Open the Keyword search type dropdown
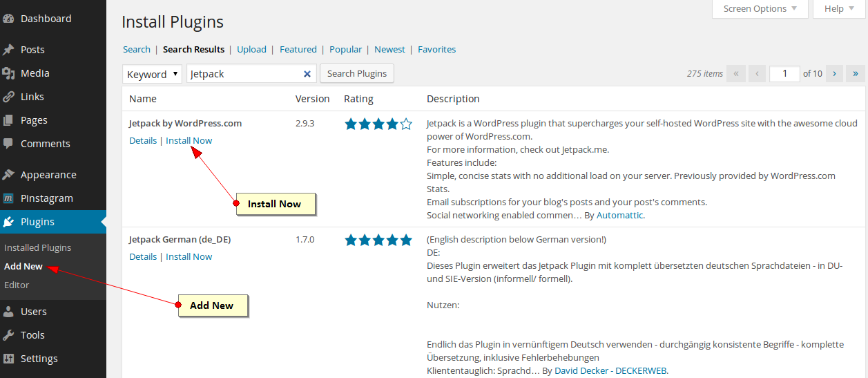 [x=152, y=74]
